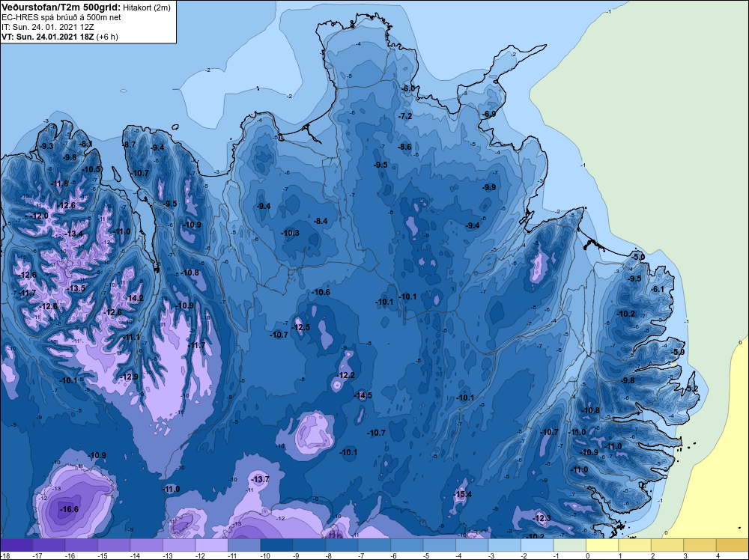Click the -6.9 temperature reading
The image size is (749, 560).
point(489,114)
